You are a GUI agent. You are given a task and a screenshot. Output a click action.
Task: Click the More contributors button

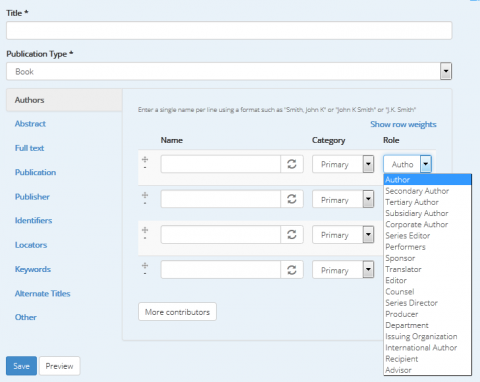(177, 312)
